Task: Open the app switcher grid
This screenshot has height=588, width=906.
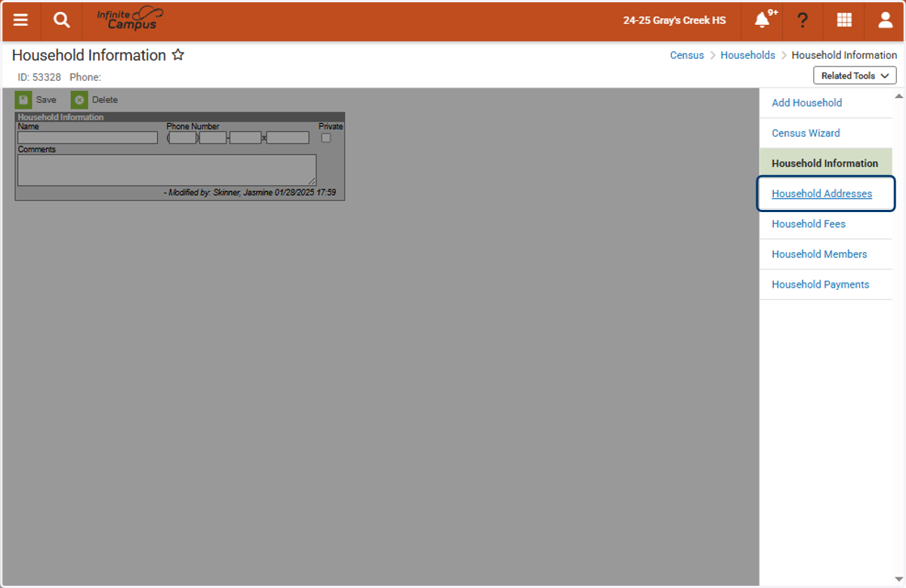Action: coord(844,20)
